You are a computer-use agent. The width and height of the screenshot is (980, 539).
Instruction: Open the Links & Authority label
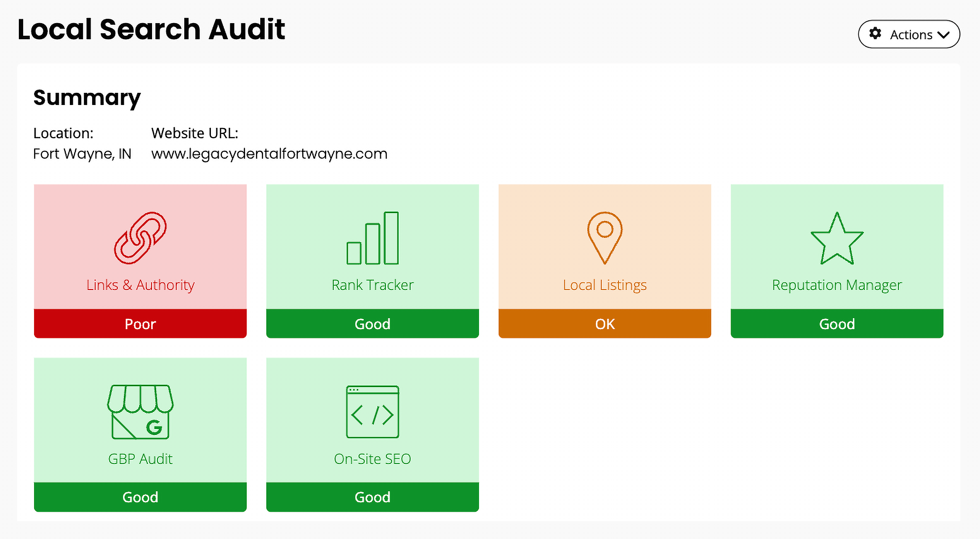(140, 285)
